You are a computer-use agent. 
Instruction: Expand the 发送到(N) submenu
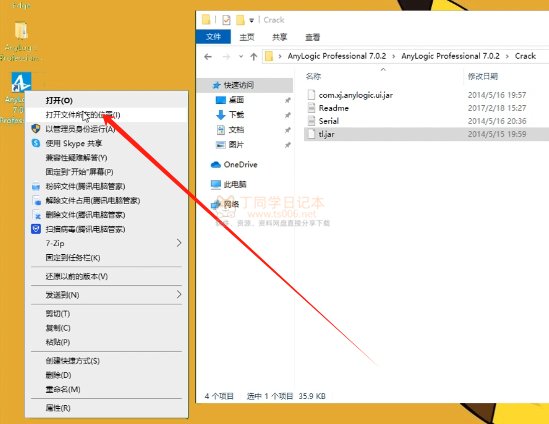click(106, 295)
